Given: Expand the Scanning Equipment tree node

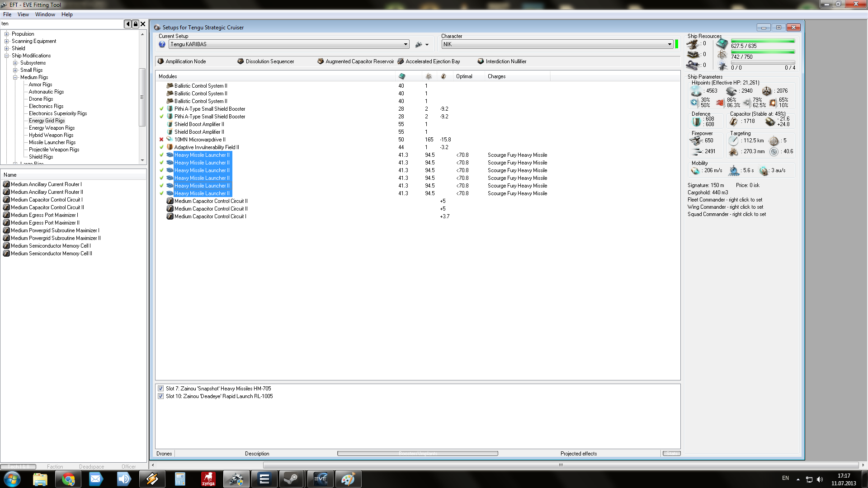Looking at the screenshot, I should pos(6,41).
